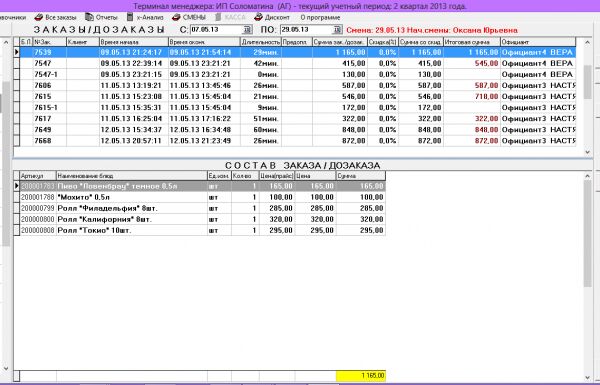Viewport: 600px width, 385px height.
Task: Click the row selector marker for order 7539
Action: point(16,52)
